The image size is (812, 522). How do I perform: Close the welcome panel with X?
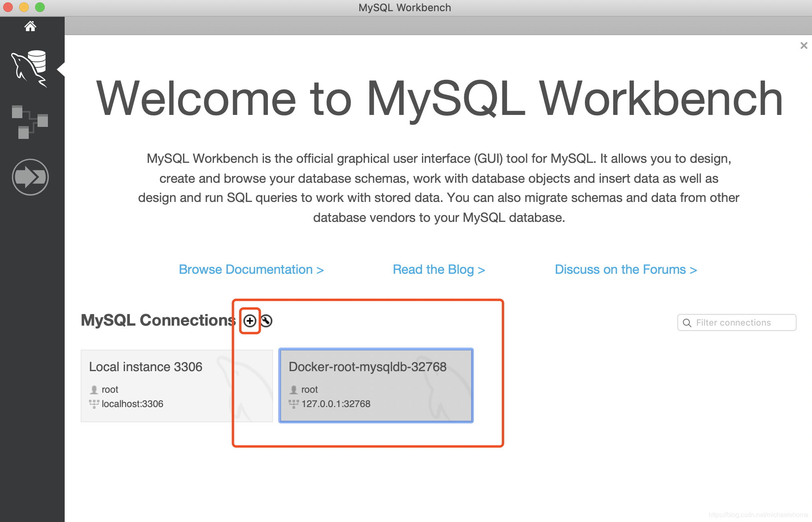pyautogui.click(x=804, y=45)
